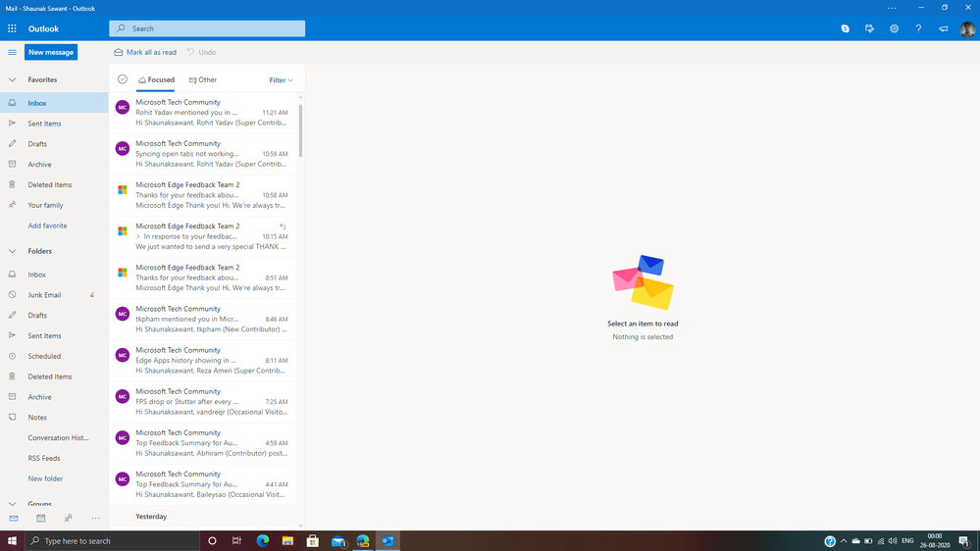Click the volume icon in system tray

coord(893,541)
